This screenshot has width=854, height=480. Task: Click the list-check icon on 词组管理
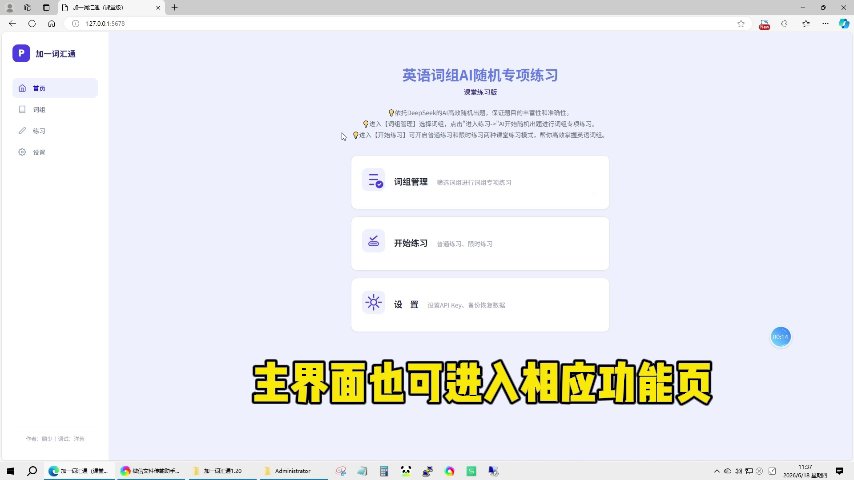[x=374, y=180]
